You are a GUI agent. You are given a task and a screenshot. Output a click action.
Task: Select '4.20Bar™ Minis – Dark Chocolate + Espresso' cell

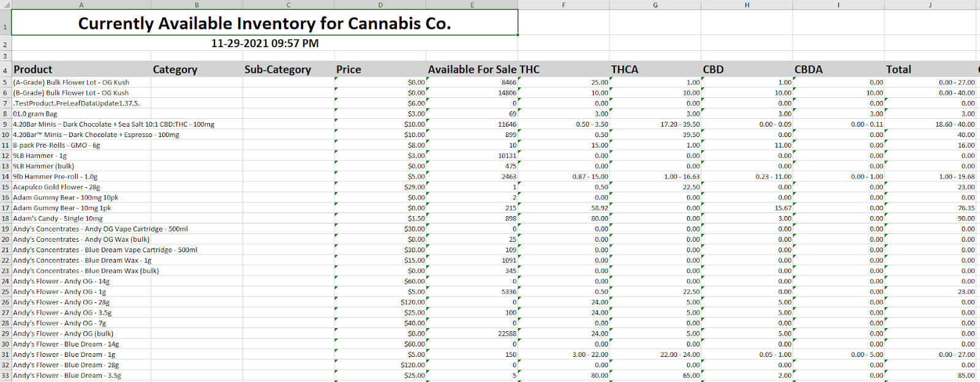coord(81,135)
